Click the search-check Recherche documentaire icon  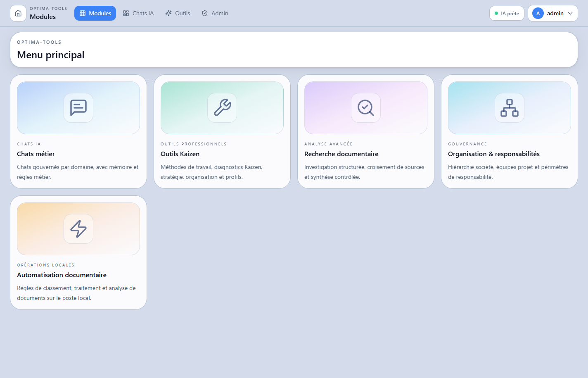tap(366, 108)
